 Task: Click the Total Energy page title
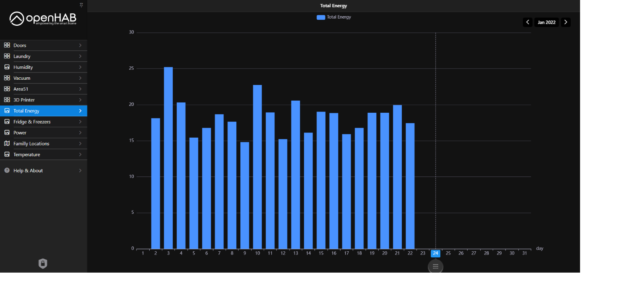click(x=333, y=6)
